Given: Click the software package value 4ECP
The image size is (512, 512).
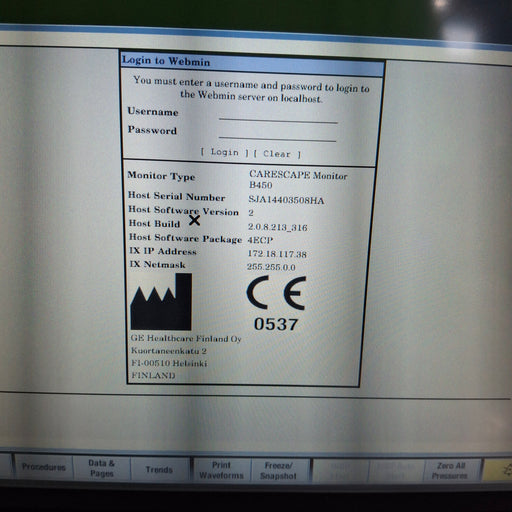Looking at the screenshot, I should [260, 240].
